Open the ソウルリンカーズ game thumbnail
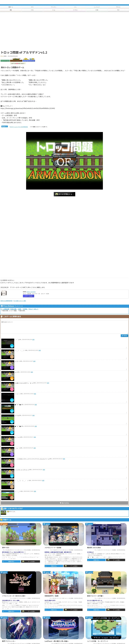Viewport: 129px width, 644px height. [21, 582]
